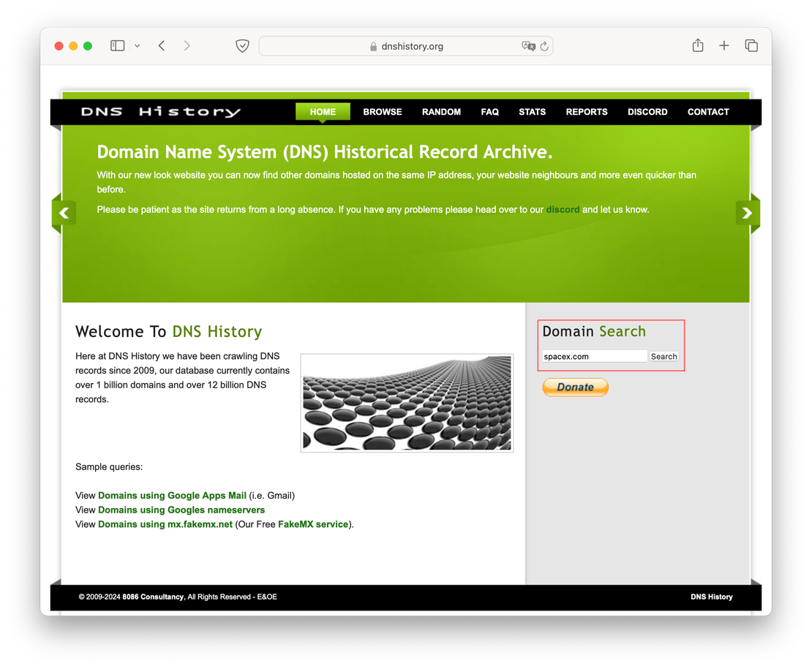Open the Safari sidebar
The width and height of the screenshot is (812, 669).
click(117, 45)
